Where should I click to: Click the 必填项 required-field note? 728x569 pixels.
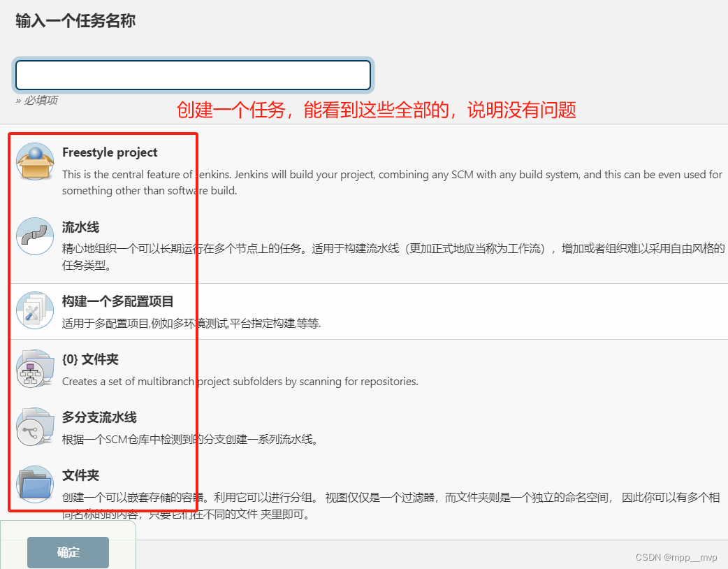point(36,99)
